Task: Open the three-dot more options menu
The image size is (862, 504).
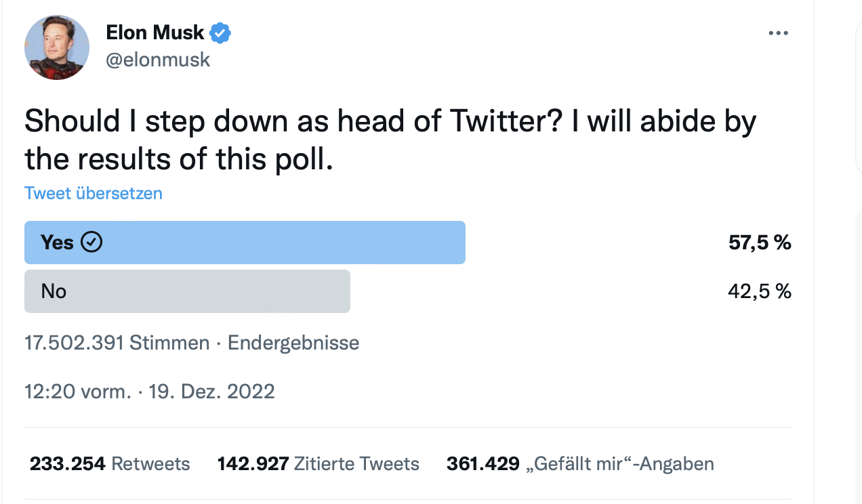Action: pos(778,33)
